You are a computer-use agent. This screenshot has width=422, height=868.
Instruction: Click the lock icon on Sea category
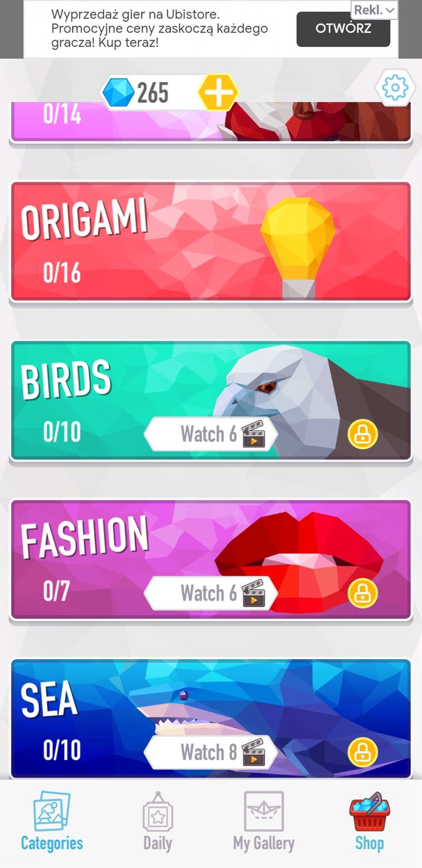(x=362, y=752)
